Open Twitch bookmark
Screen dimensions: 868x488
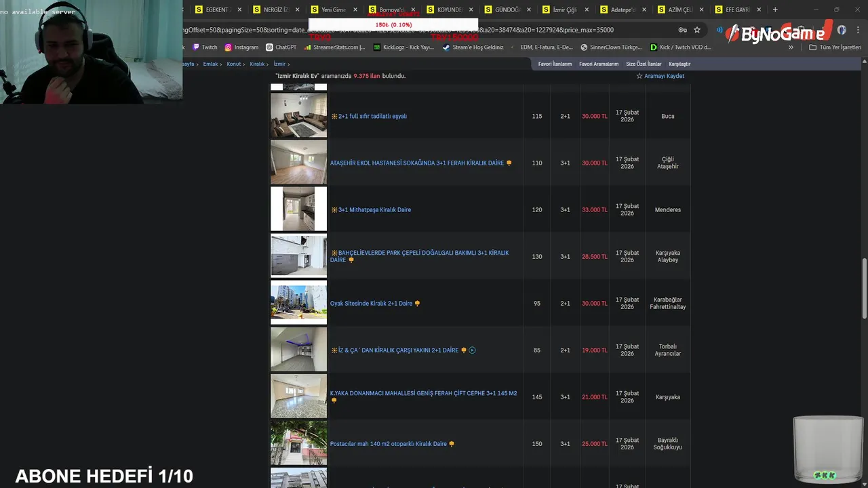pyautogui.click(x=205, y=47)
